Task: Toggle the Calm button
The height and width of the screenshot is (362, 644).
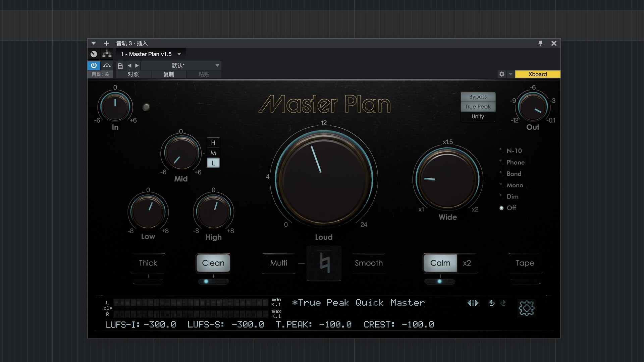Action: 440,263
